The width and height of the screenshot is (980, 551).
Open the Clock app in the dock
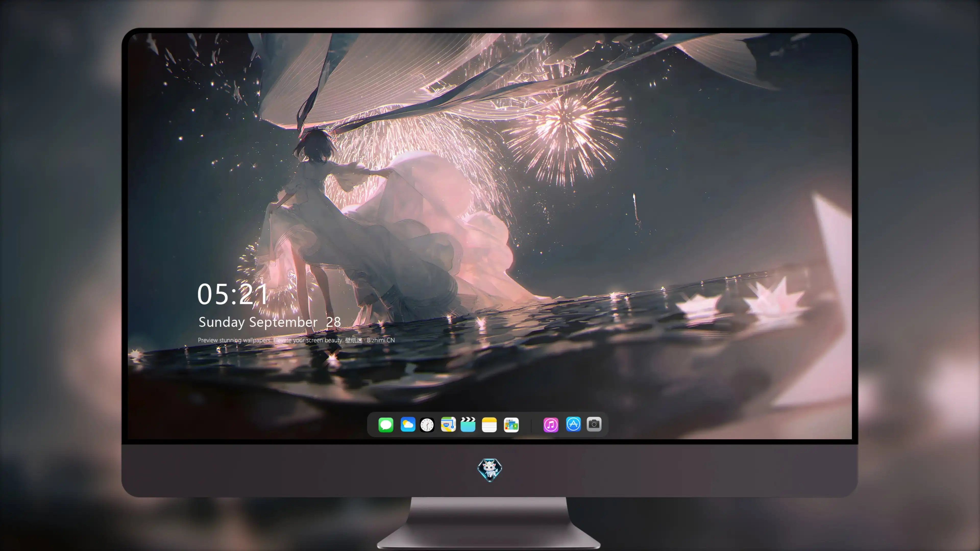pyautogui.click(x=427, y=425)
